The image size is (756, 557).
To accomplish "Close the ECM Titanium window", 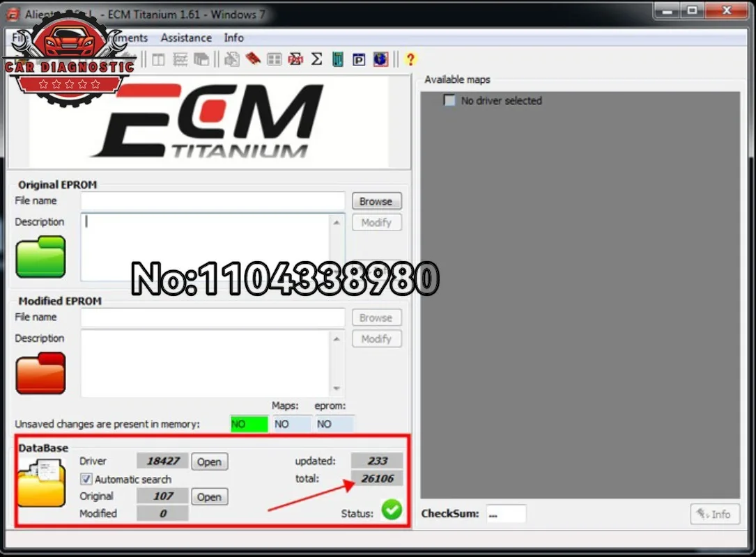I will 727,11.
